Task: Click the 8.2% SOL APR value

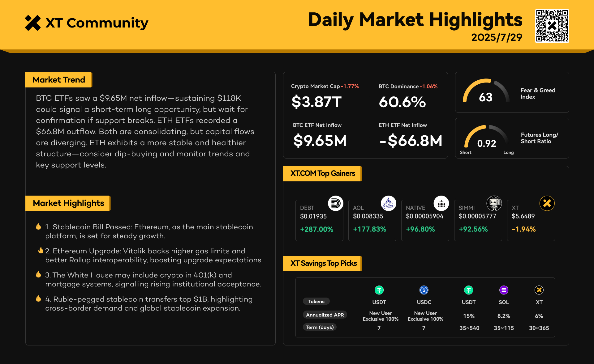Action: [504, 316]
